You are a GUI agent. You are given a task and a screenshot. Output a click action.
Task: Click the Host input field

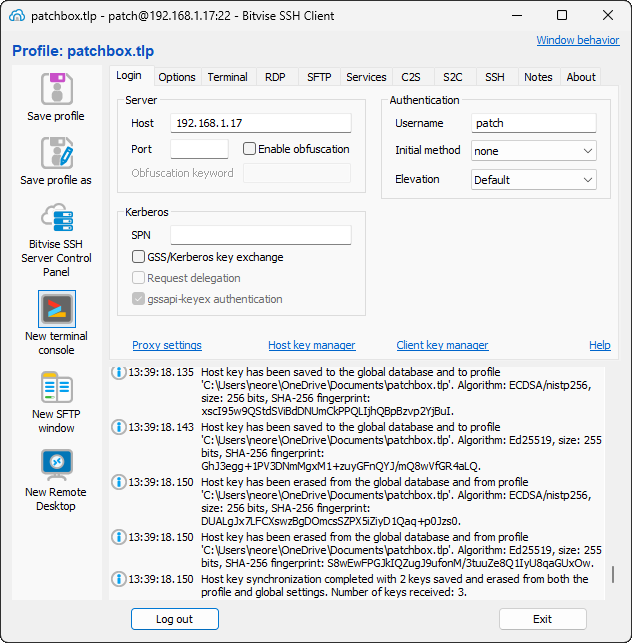pos(261,123)
